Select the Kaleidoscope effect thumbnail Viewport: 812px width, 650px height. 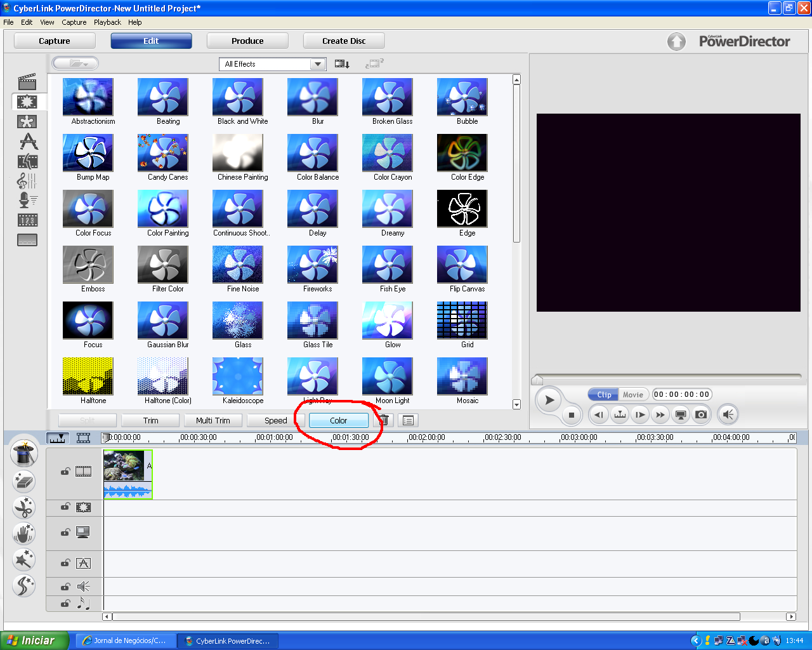pyautogui.click(x=238, y=376)
